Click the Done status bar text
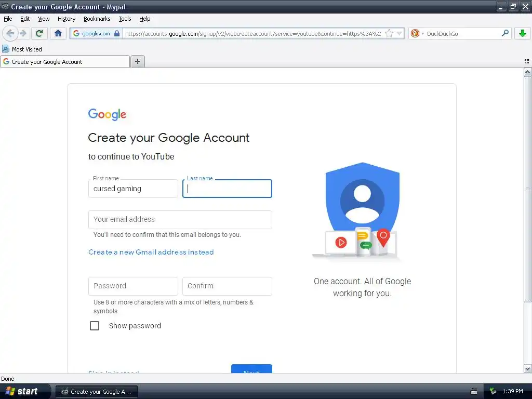532x399 pixels. click(x=7, y=379)
